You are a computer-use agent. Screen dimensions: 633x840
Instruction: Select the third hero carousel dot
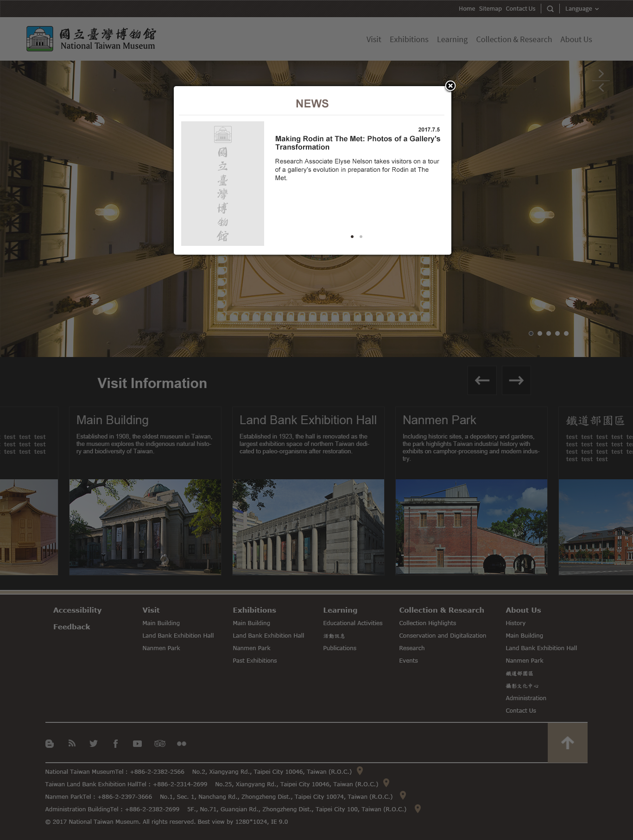point(549,333)
